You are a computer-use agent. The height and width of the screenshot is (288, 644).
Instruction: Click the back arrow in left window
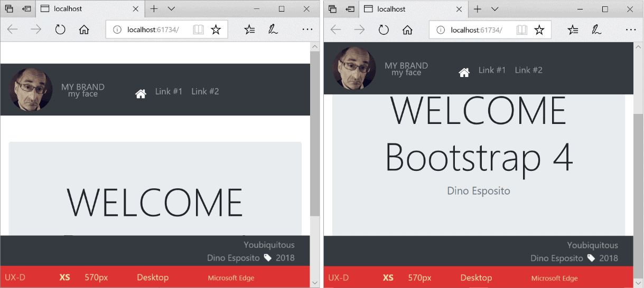click(12, 30)
